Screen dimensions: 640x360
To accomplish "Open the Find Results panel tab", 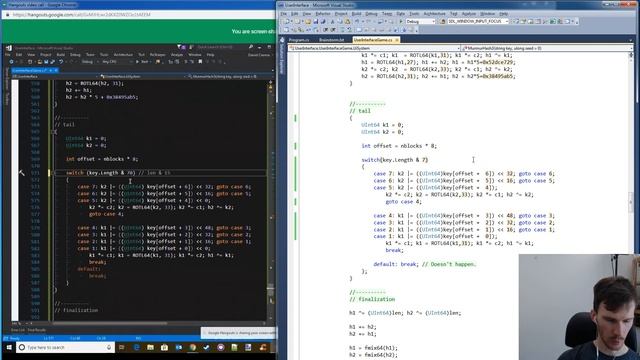I will point(37,330).
